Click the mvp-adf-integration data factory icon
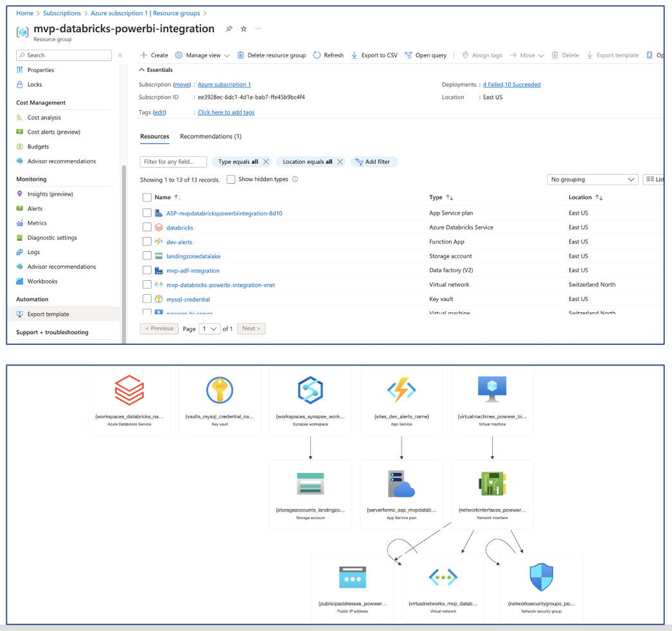This screenshot has width=672, height=631. (x=159, y=271)
